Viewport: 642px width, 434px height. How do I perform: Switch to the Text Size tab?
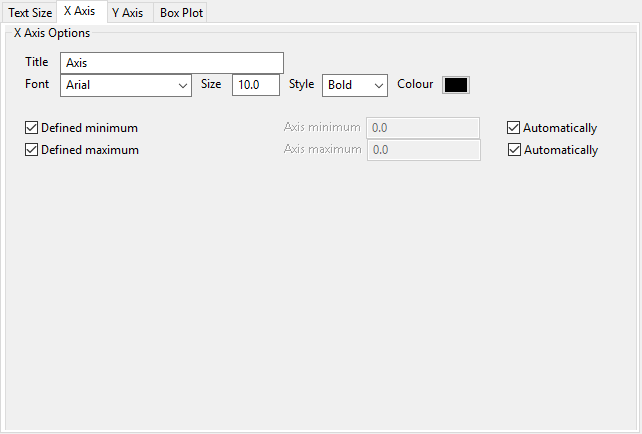point(30,13)
